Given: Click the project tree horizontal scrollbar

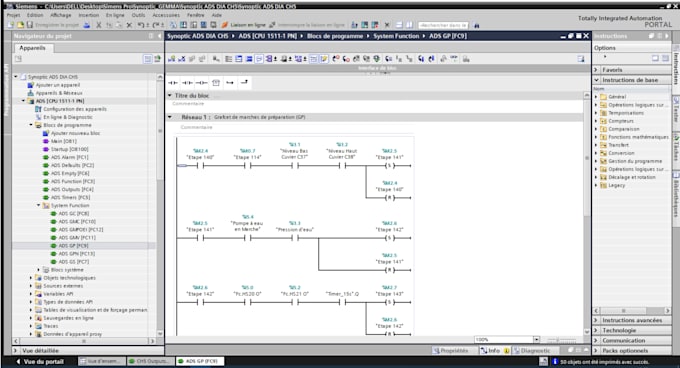Looking at the screenshot, I should coord(84,341).
